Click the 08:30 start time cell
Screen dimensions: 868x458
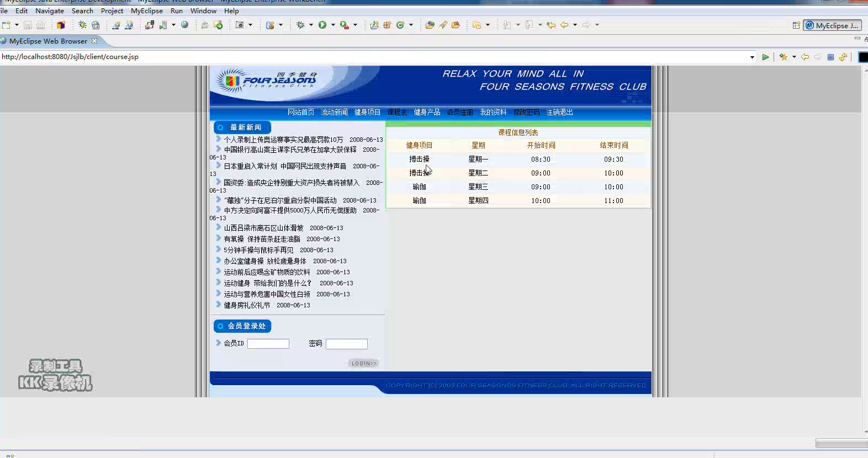(541, 159)
